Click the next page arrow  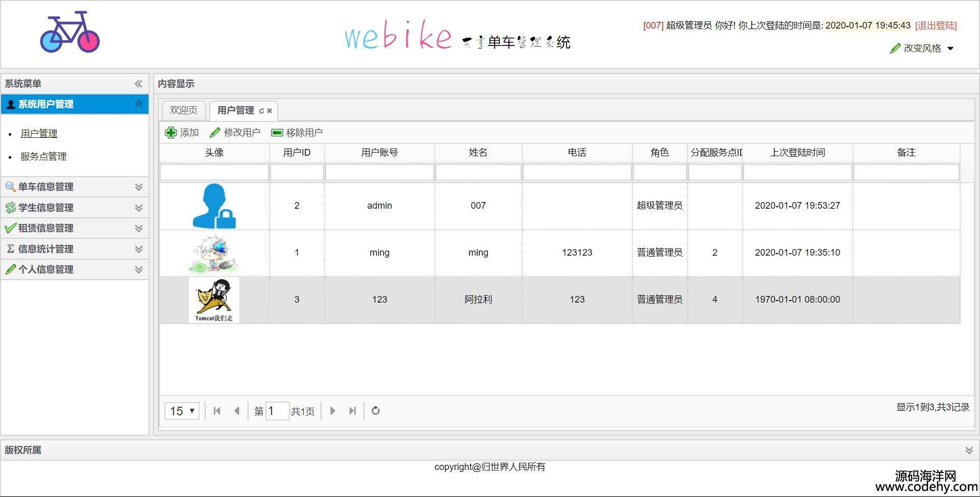[x=333, y=411]
